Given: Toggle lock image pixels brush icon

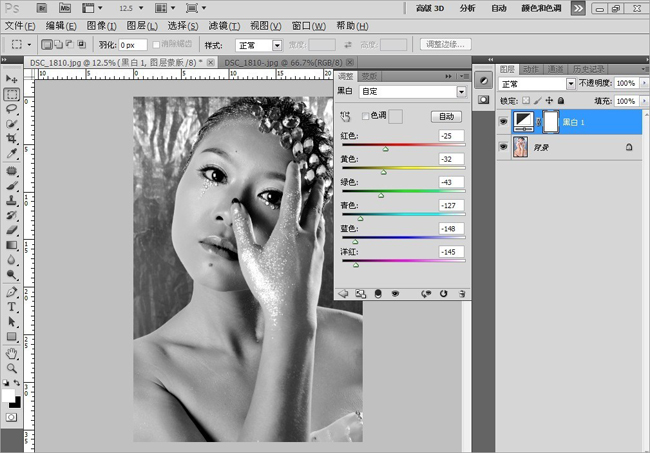Looking at the screenshot, I should [x=538, y=100].
